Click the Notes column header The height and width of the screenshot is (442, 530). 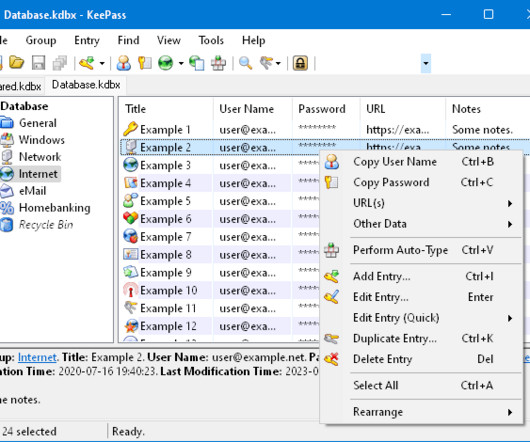[x=487, y=109]
